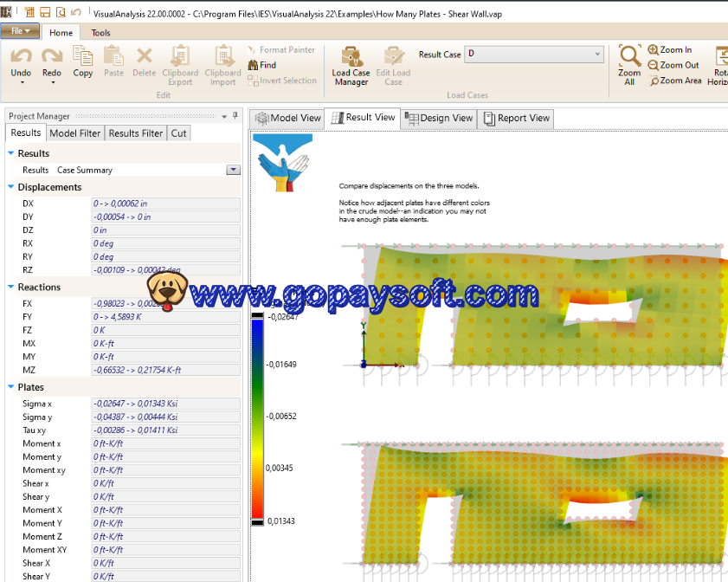
Task: Collapse the Displacements section
Action: pyautogui.click(x=10, y=187)
